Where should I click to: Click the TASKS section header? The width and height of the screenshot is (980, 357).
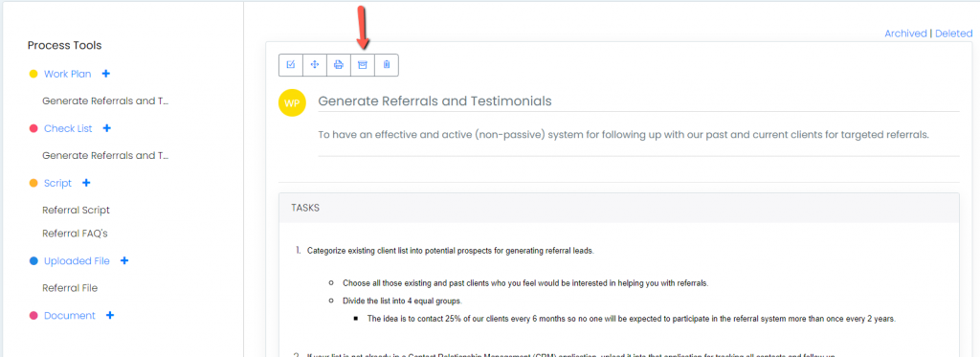[x=619, y=208]
